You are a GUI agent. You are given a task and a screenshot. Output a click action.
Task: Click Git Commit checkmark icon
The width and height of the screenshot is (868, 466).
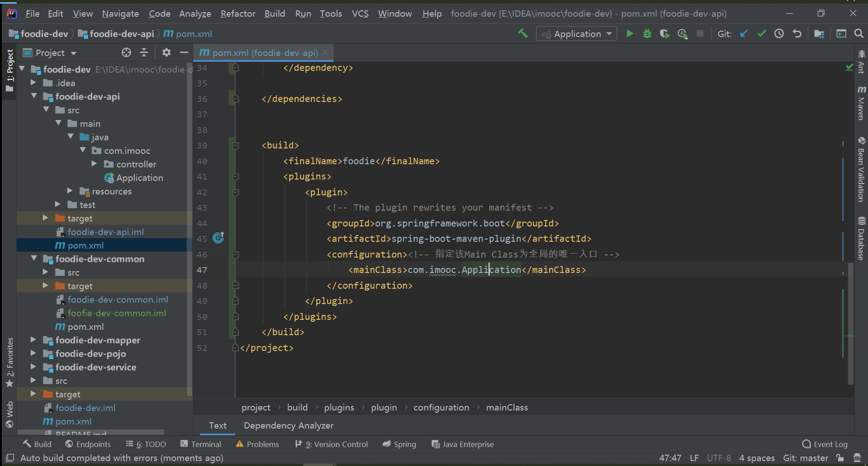tap(761, 33)
